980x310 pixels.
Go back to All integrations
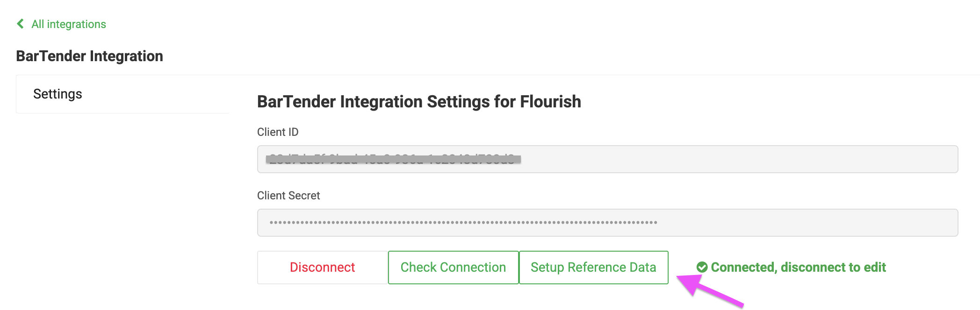[68, 24]
